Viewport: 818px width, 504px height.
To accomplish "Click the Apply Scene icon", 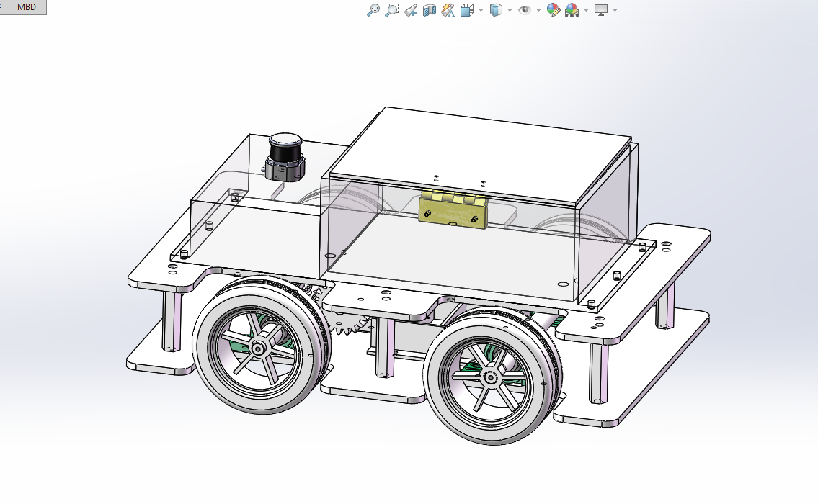I will tap(572, 10).
